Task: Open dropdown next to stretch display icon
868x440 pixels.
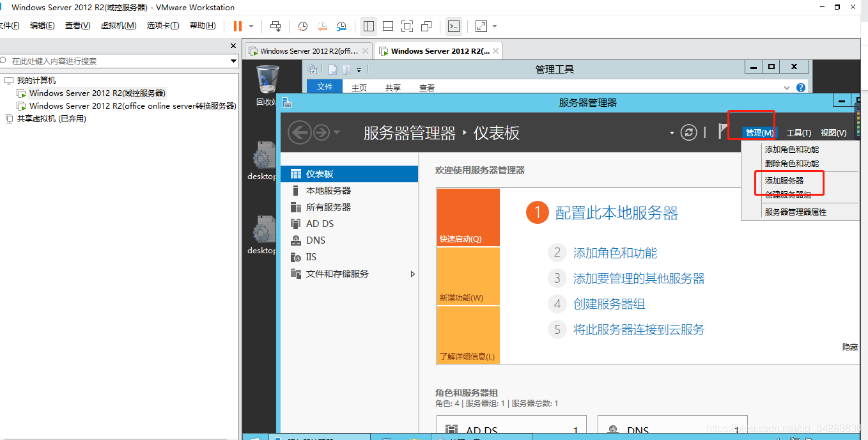Action: [x=495, y=26]
